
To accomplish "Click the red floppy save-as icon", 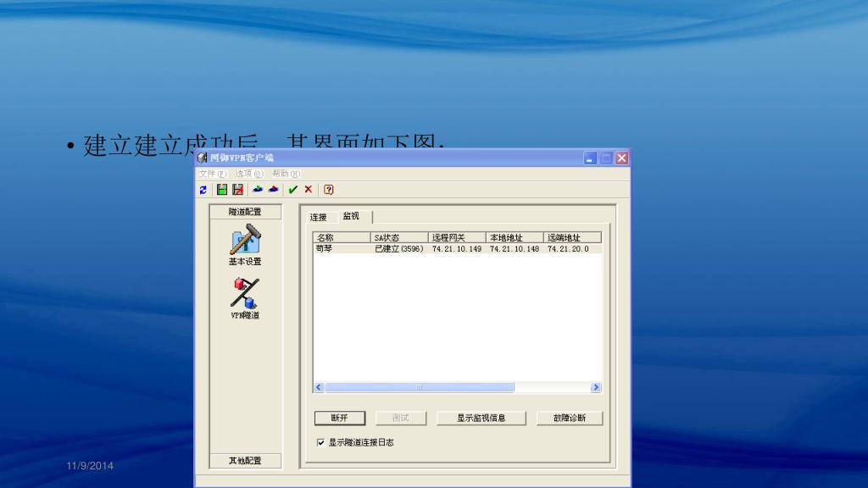I will 238,190.
